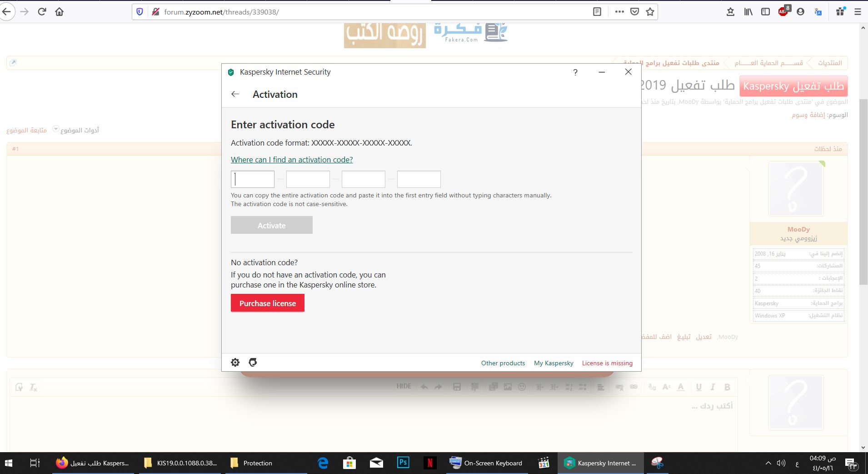Click quote icon in reply editor
This screenshot has width=868, height=474.
(474, 387)
